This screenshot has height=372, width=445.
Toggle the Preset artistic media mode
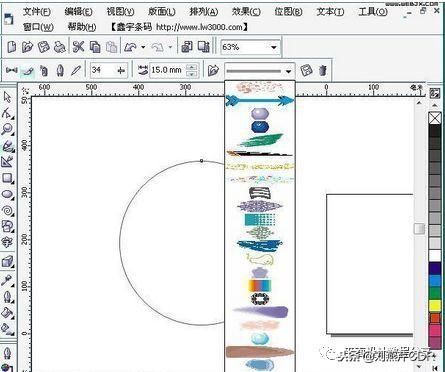[x=12, y=70]
